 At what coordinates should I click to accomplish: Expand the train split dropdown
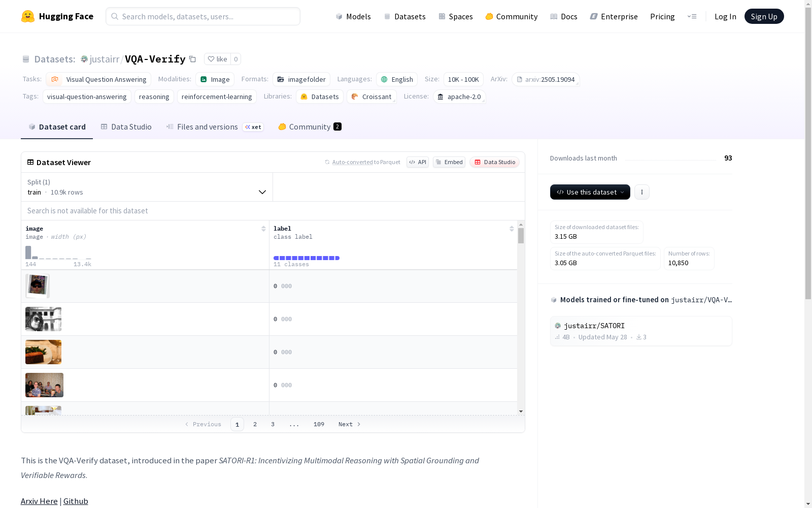click(x=147, y=187)
